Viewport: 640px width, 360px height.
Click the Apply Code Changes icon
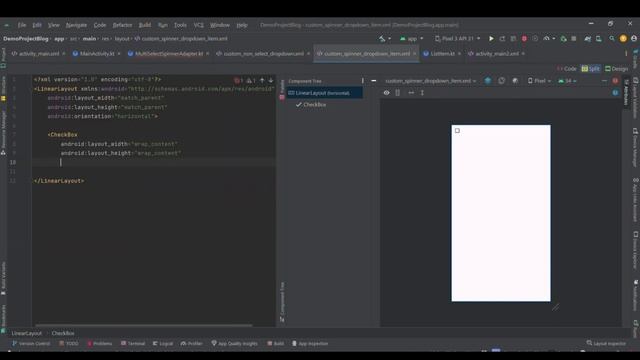pos(513,39)
